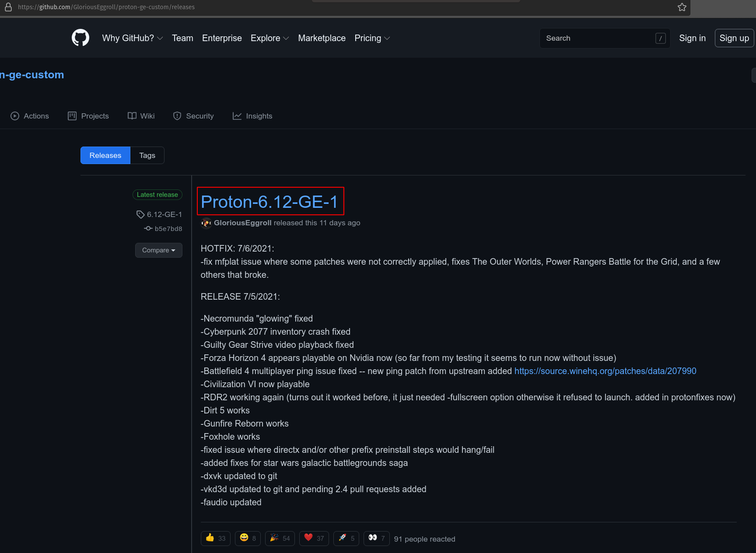Image resolution: width=756 pixels, height=553 pixels.
Task: Click the GitHub Octocat logo
Action: click(x=80, y=38)
